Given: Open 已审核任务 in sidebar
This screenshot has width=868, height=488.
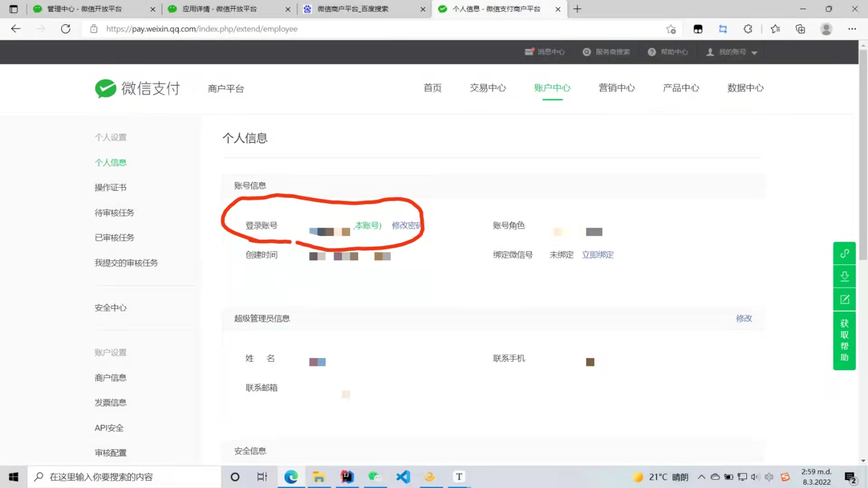Looking at the screenshot, I should coord(114,238).
